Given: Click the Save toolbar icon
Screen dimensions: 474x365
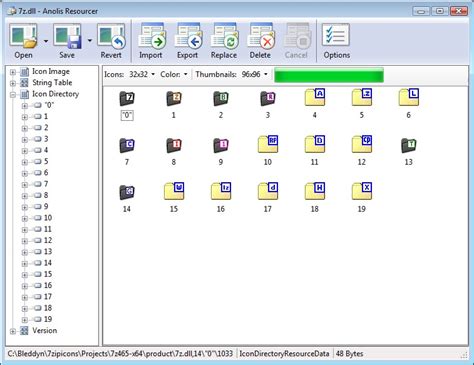Looking at the screenshot, I should pos(67,36).
